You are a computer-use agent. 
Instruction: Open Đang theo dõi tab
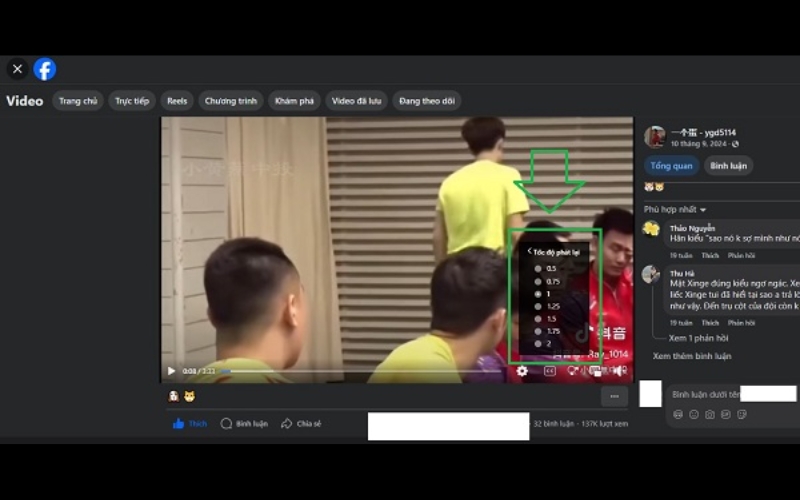tap(427, 101)
